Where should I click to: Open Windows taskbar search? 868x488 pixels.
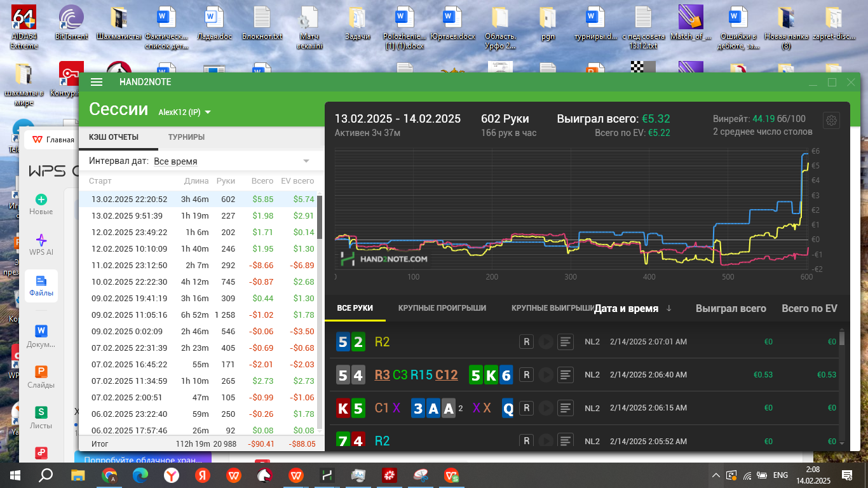coord(46,475)
